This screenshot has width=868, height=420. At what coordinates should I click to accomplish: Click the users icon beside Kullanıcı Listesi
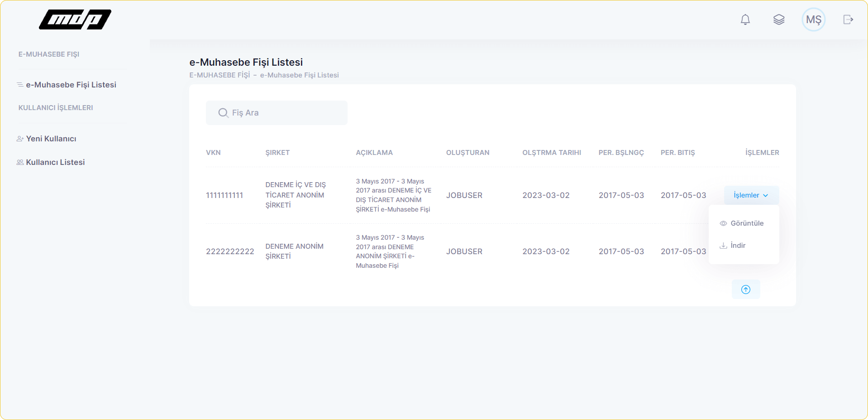pyautogui.click(x=20, y=162)
